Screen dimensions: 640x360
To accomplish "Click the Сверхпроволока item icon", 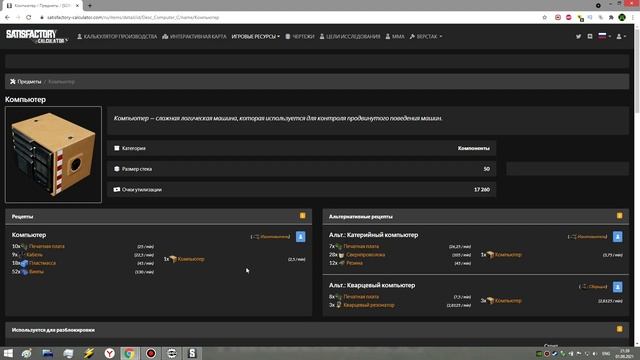I will coord(342,255).
